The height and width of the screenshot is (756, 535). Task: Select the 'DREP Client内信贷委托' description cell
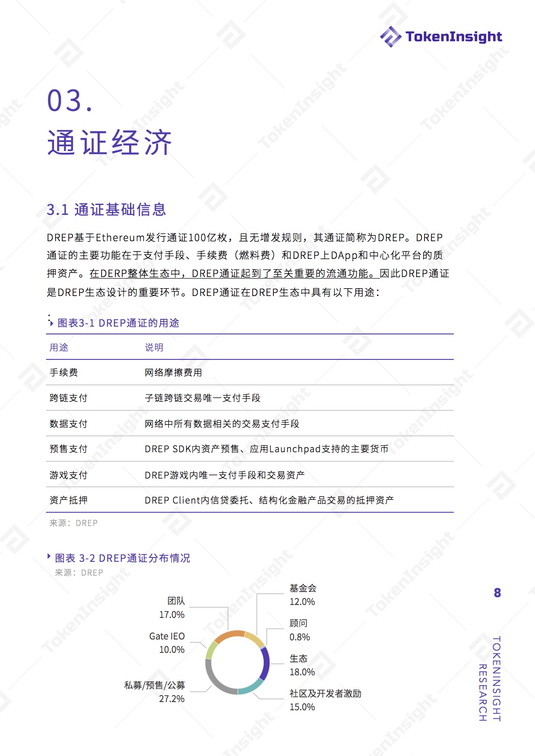[269, 500]
